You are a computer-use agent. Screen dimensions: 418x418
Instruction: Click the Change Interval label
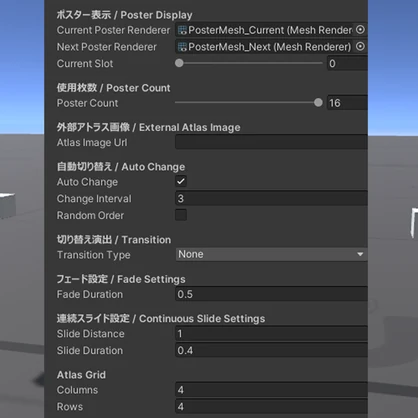point(94,199)
